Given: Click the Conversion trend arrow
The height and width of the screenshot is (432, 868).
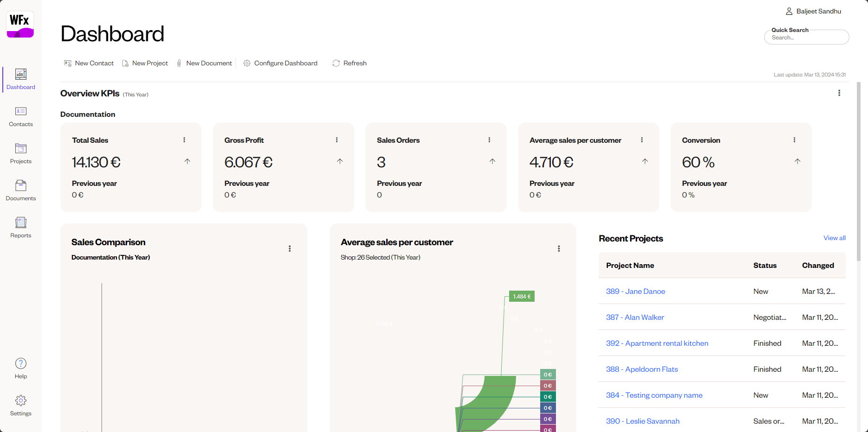Looking at the screenshot, I should click(x=798, y=161).
